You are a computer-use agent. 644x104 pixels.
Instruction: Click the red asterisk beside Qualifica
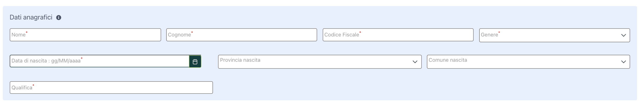coord(33,85)
